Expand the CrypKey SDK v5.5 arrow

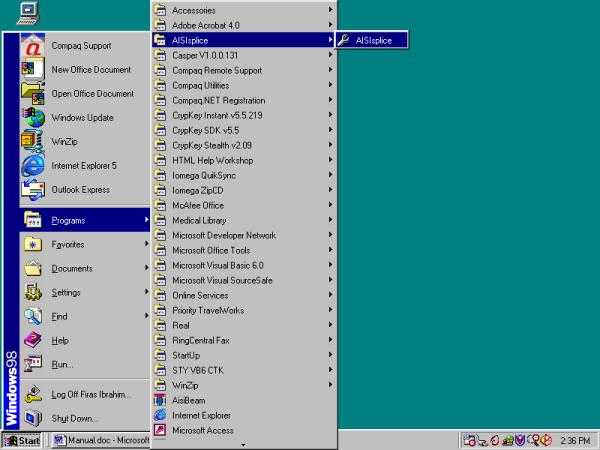click(x=330, y=129)
